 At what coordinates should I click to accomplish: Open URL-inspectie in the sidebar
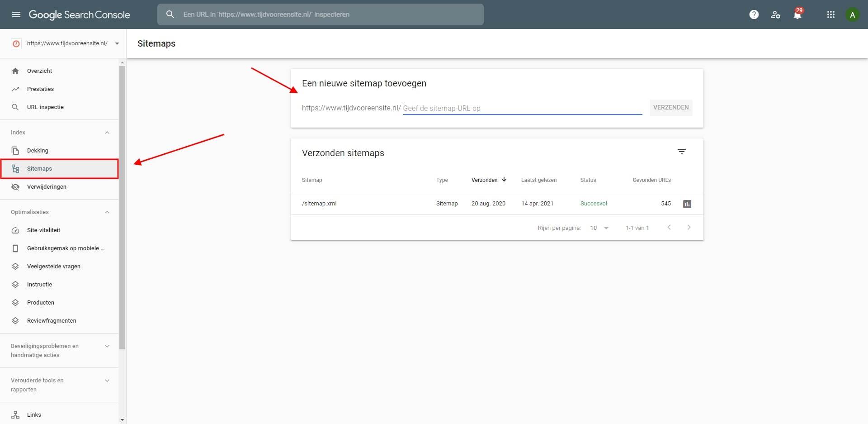tap(59, 107)
